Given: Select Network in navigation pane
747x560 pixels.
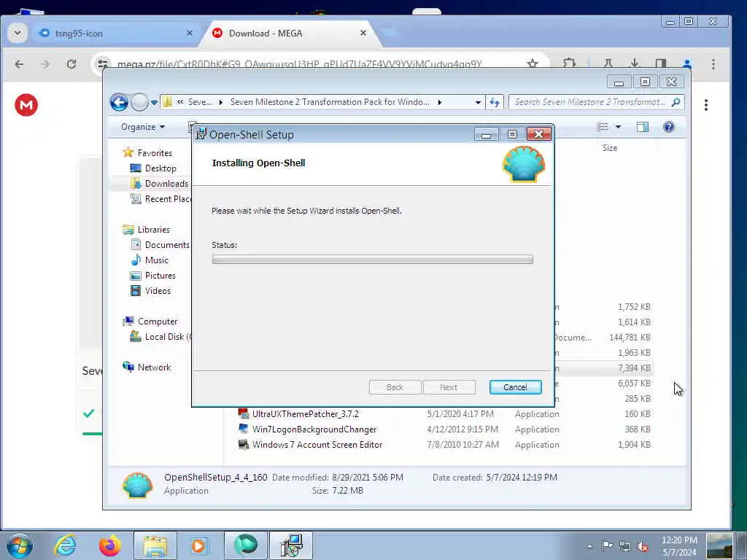Looking at the screenshot, I should [x=147, y=367].
